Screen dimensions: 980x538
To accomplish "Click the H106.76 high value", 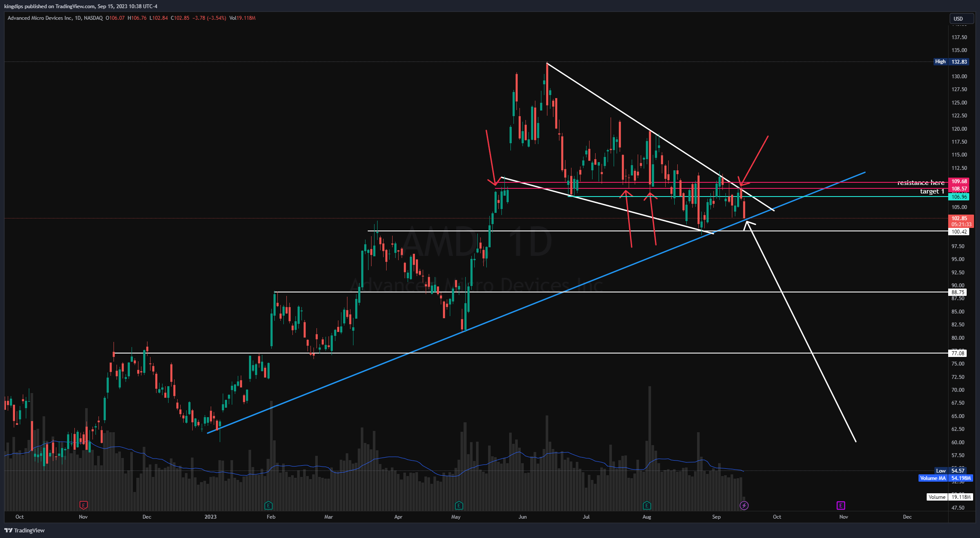I will (137, 18).
